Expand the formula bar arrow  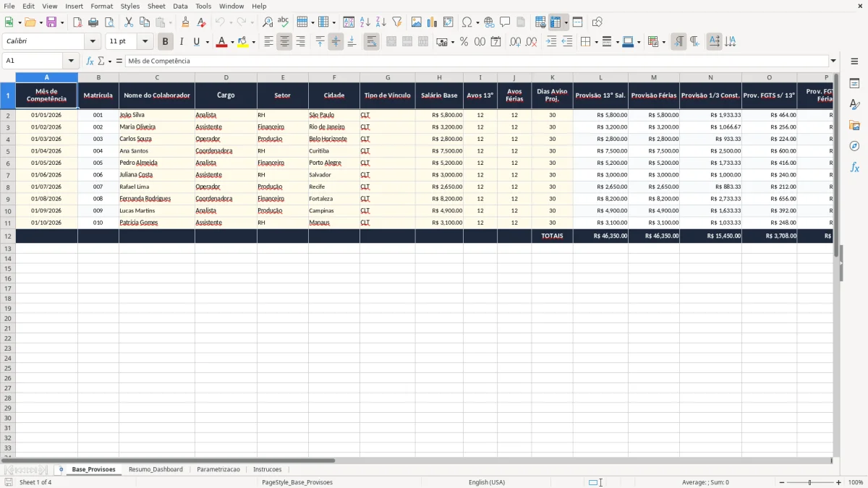(x=833, y=61)
